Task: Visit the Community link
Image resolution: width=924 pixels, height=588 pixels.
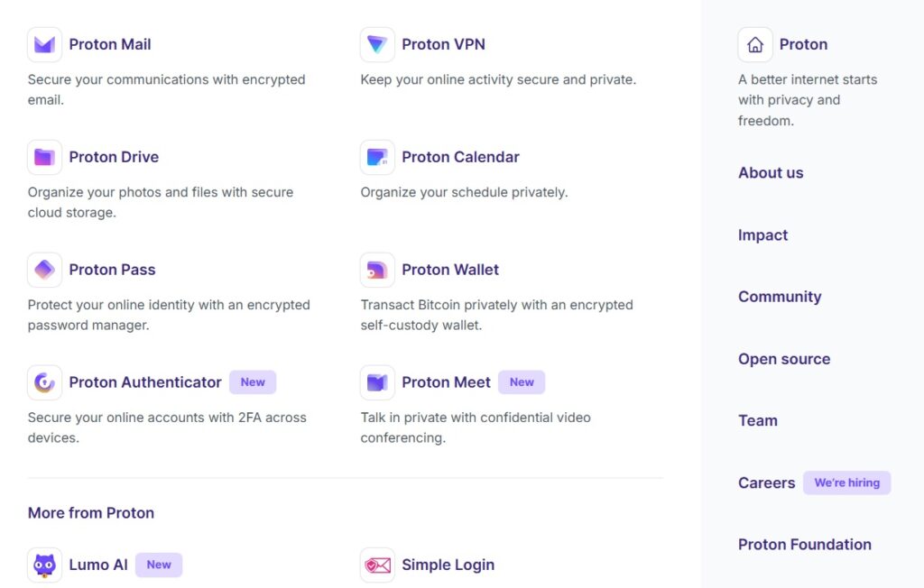Action: (x=780, y=297)
